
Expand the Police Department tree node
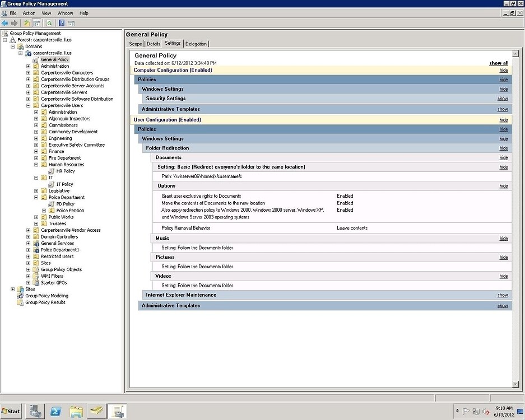point(36,197)
